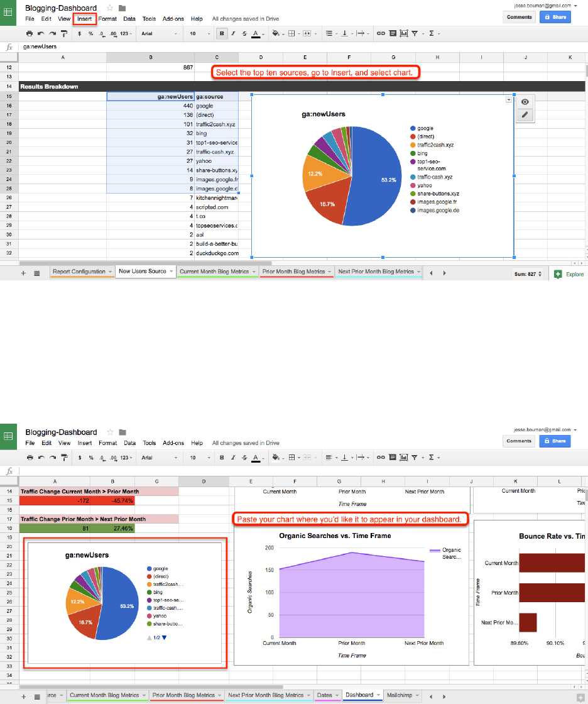Viewport: 588px width, 704px height.
Task: Click Insert comment icon in New Users Source window
Action: click(393, 34)
